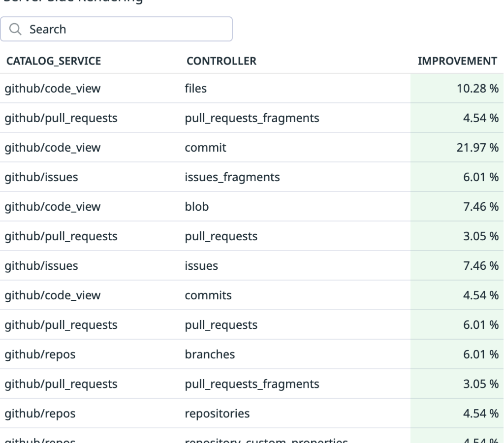Select pull_requests controller with 3.05 % improvement
Viewport: 504px width, 443px height.
[x=221, y=236]
